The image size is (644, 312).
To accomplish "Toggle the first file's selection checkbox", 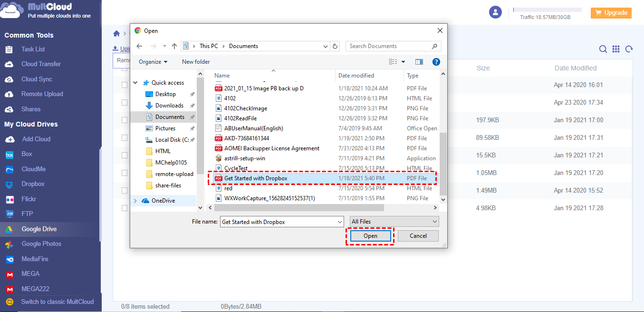I will (x=125, y=85).
